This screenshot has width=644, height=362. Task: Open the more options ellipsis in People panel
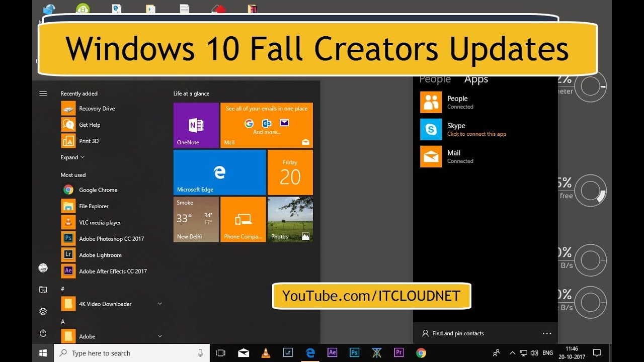(x=547, y=333)
